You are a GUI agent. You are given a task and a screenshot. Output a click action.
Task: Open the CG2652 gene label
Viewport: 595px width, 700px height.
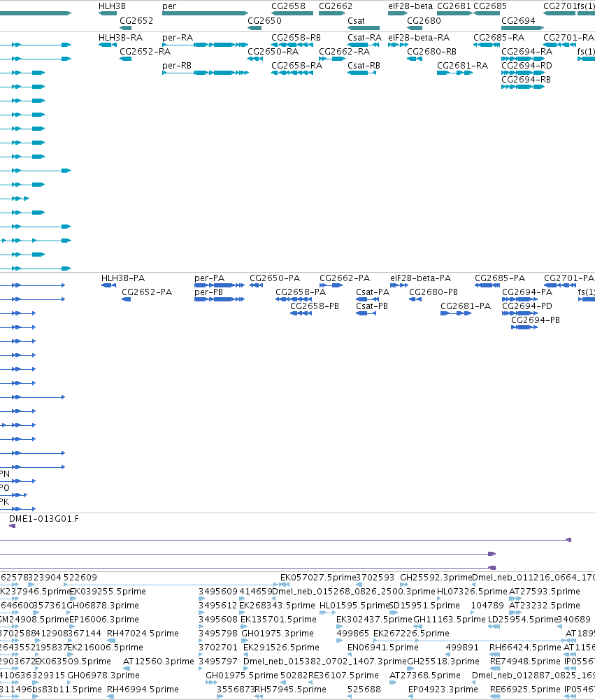tap(136, 20)
